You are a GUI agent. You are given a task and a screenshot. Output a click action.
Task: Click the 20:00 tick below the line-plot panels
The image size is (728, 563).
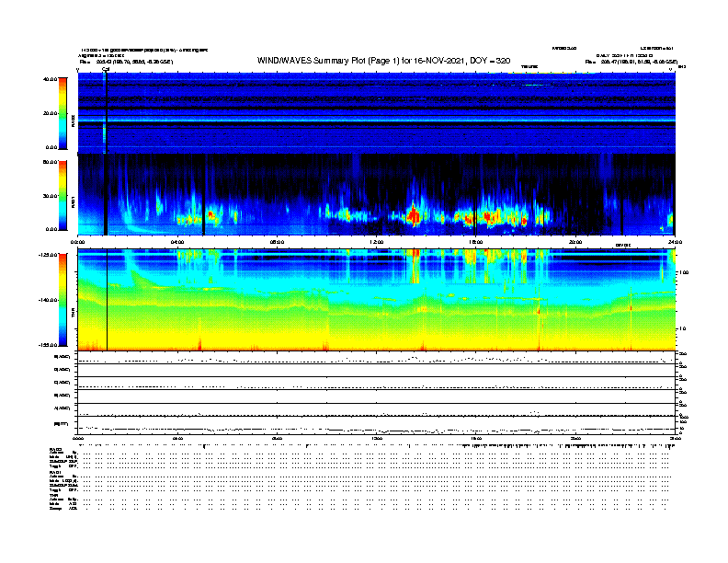point(575,439)
